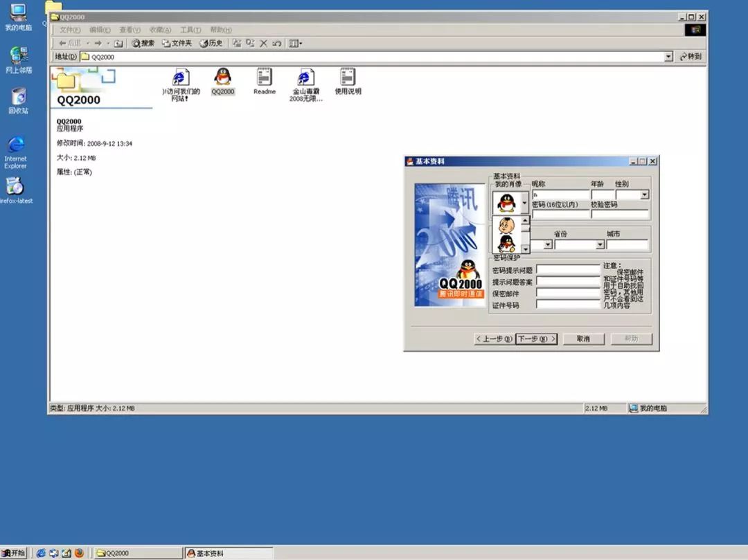The image size is (748, 560).
Task: Open firefox-latest installer desktop icon
Action: pyautogui.click(x=16, y=190)
